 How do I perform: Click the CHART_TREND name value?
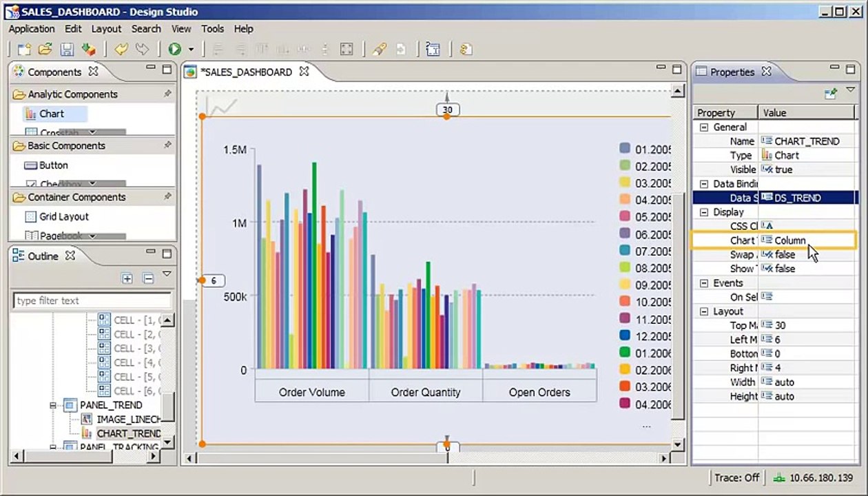point(807,141)
